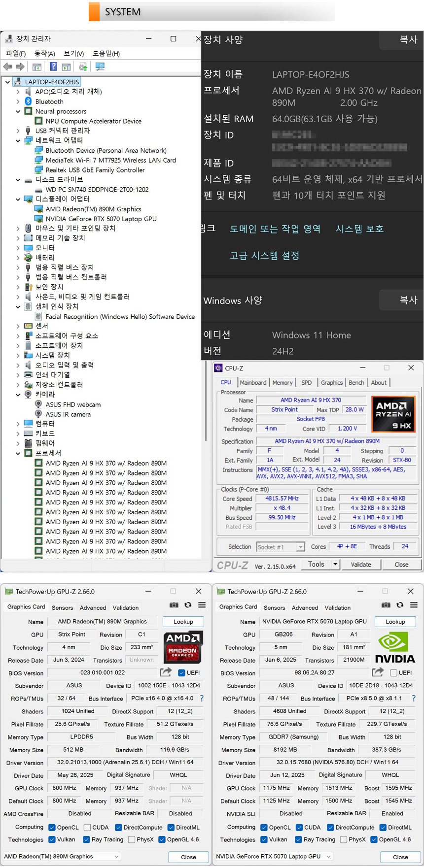Select WD PC SN740 SDDPNQE-2T00-1202 disk entry
Screen dimensions: 424x868
(x=97, y=189)
